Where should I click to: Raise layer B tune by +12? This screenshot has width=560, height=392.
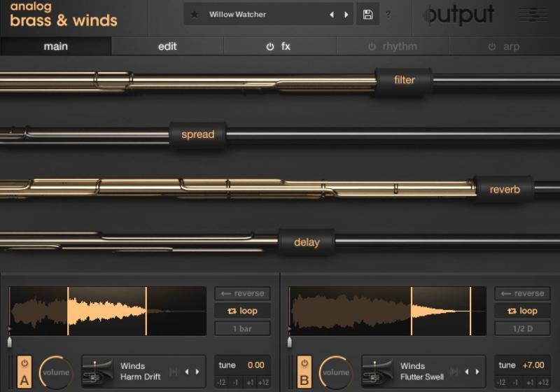coord(544,382)
